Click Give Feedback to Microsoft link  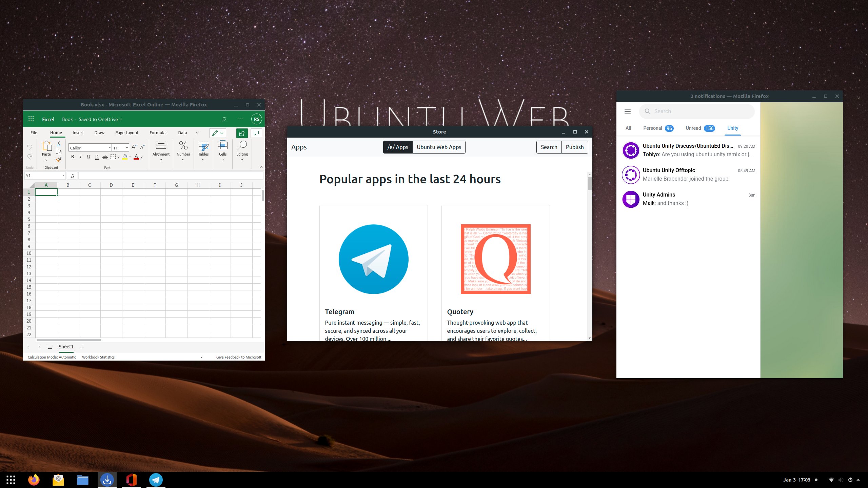[239, 357]
